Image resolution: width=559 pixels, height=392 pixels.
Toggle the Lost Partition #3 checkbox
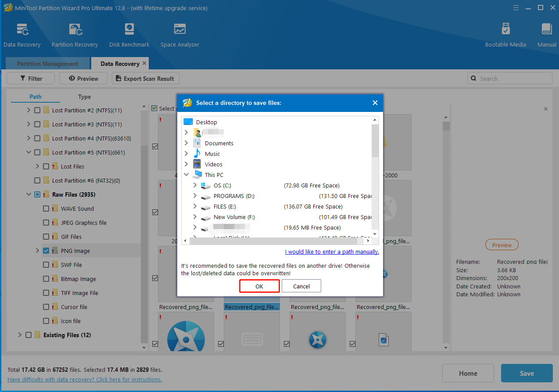37,124
